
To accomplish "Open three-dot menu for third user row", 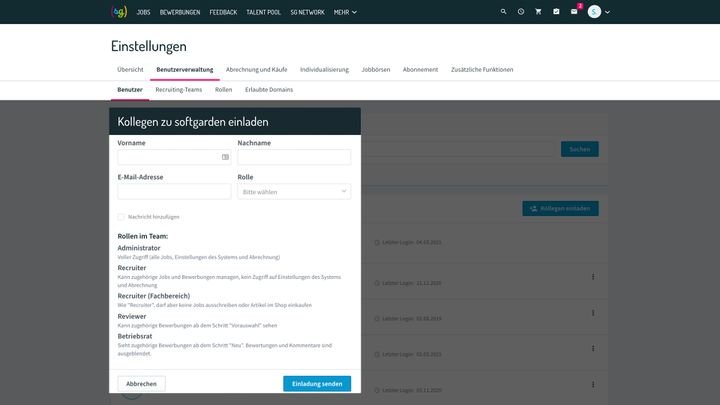I will click(x=593, y=313).
